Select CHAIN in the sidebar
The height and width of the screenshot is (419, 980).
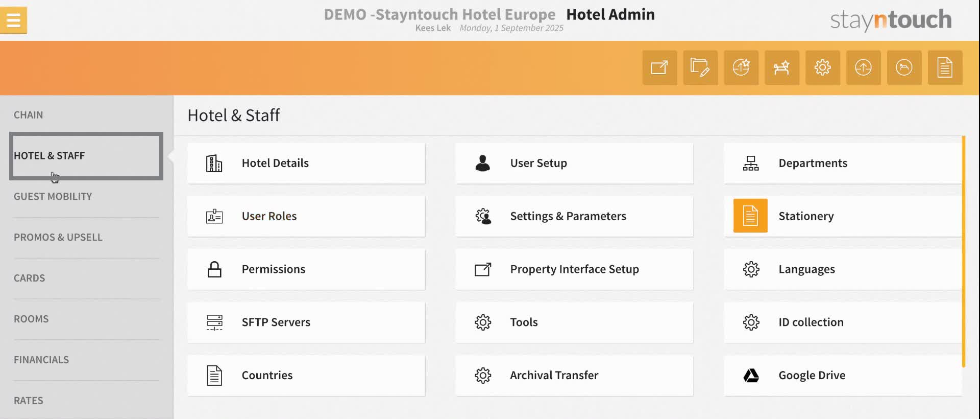pyautogui.click(x=29, y=115)
